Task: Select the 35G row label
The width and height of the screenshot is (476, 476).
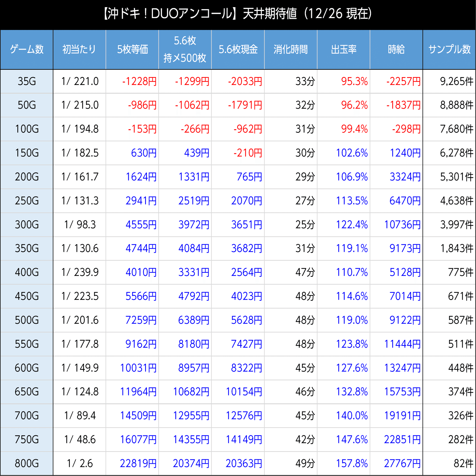Action: [x=27, y=81]
